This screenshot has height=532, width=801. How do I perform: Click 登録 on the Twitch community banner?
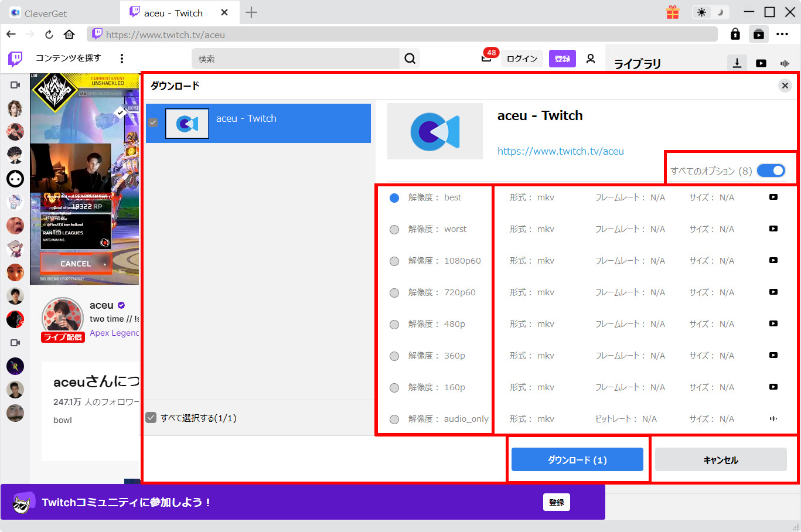tap(557, 502)
